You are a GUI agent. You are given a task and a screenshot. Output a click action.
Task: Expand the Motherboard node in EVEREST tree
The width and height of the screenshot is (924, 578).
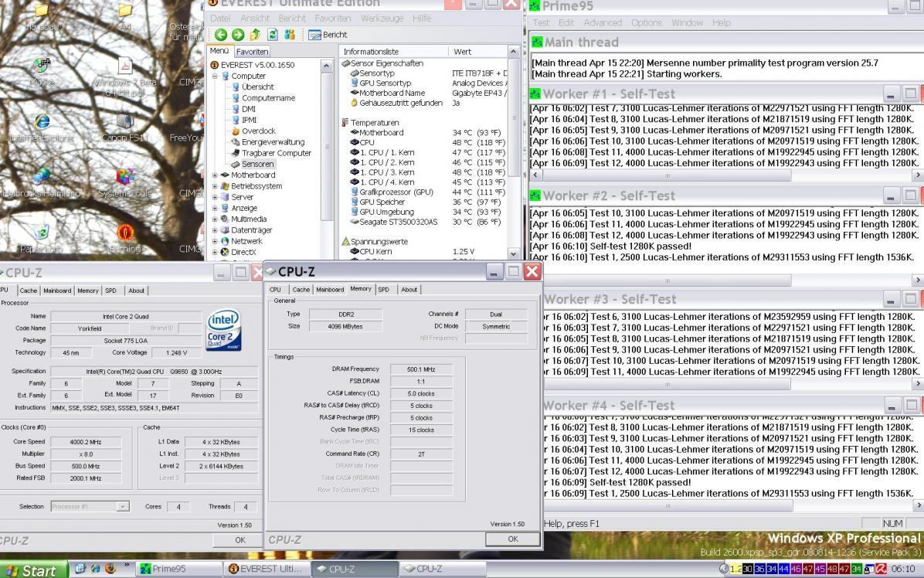(x=215, y=175)
